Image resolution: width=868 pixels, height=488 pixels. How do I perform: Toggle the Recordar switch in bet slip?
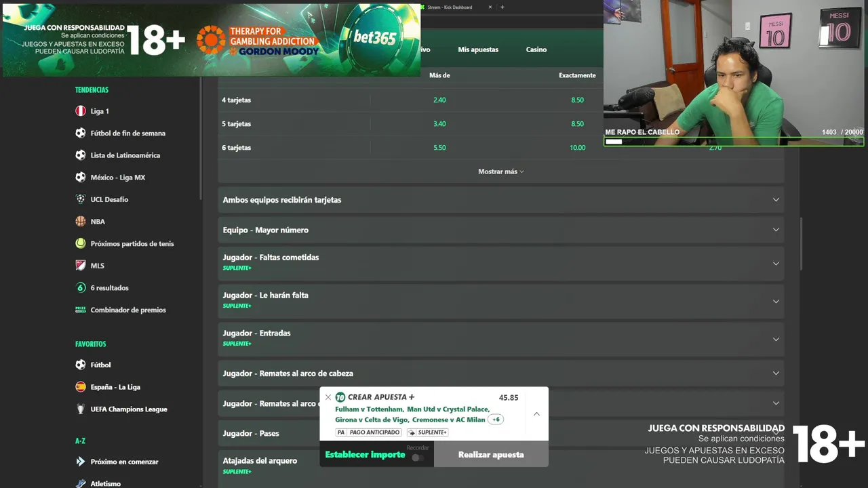click(x=418, y=457)
